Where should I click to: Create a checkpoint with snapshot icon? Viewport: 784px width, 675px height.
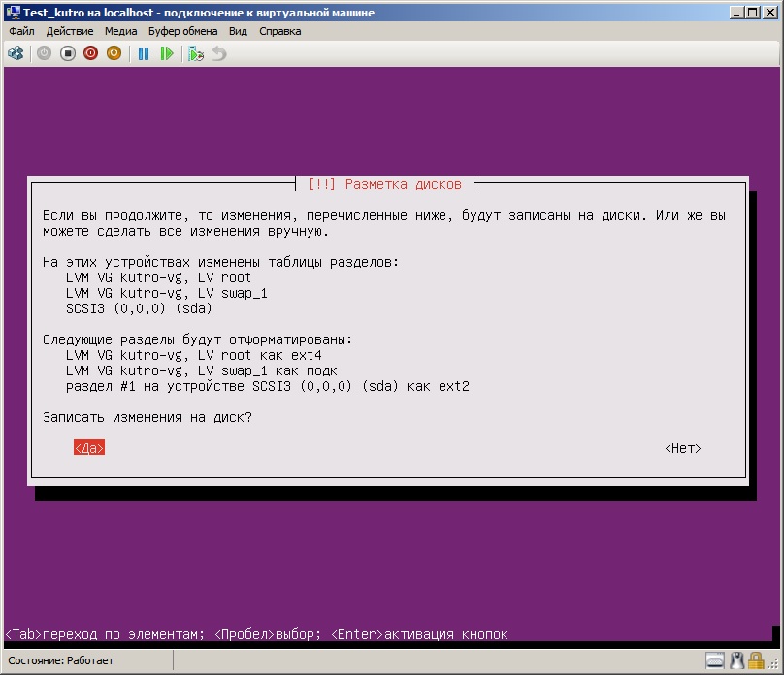195,53
